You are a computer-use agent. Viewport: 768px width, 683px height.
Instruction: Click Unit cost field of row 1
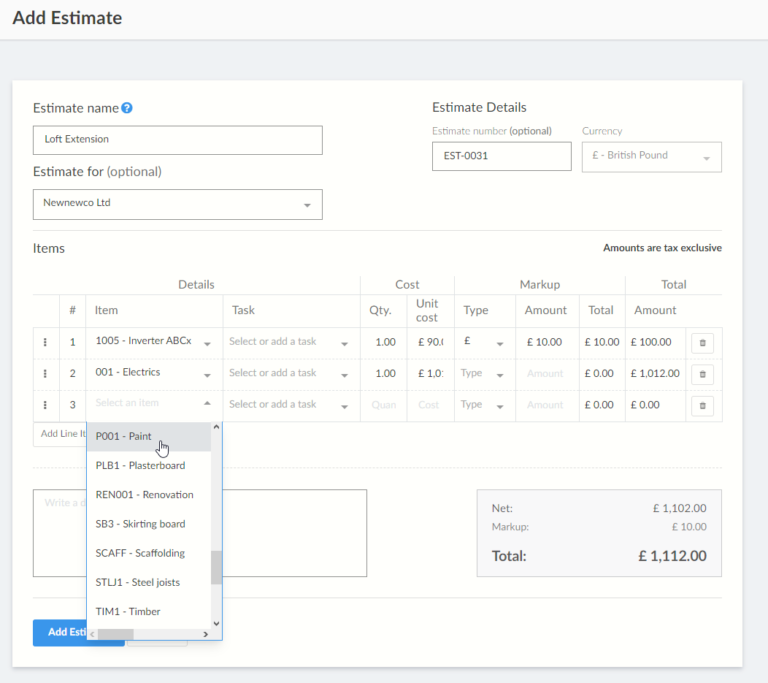click(431, 342)
